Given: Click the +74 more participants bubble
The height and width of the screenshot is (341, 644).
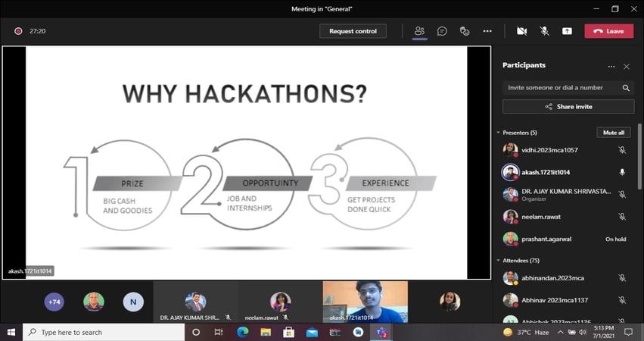Looking at the screenshot, I should (54, 302).
